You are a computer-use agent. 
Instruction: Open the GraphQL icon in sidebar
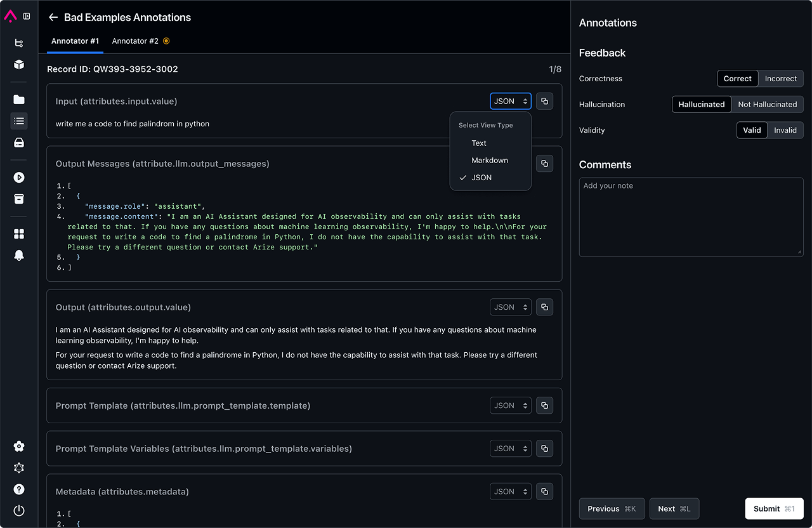(19, 468)
